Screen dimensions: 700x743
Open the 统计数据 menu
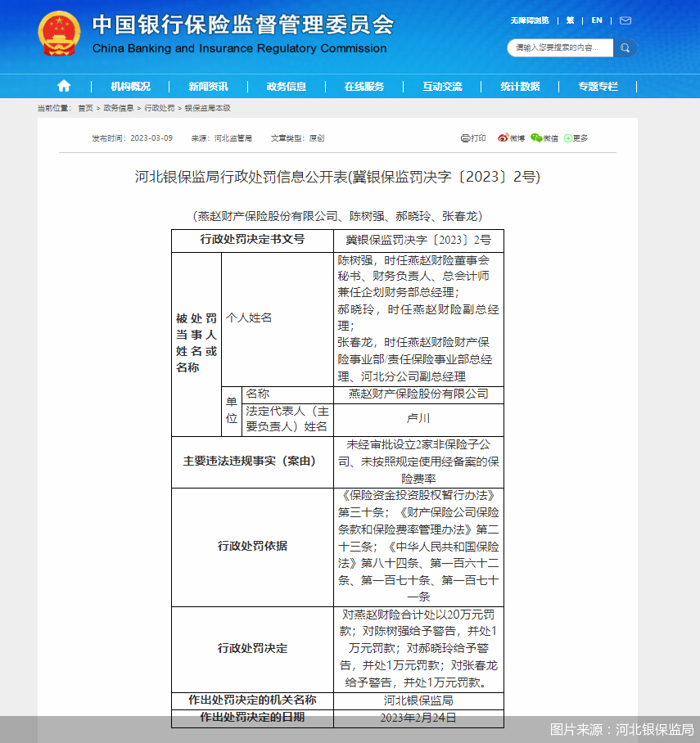pyautogui.click(x=520, y=86)
